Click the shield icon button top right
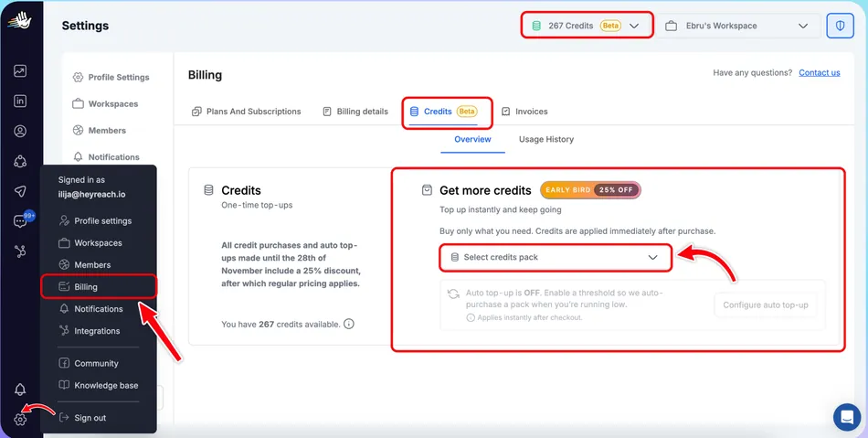This screenshot has height=438, width=868. [840, 26]
